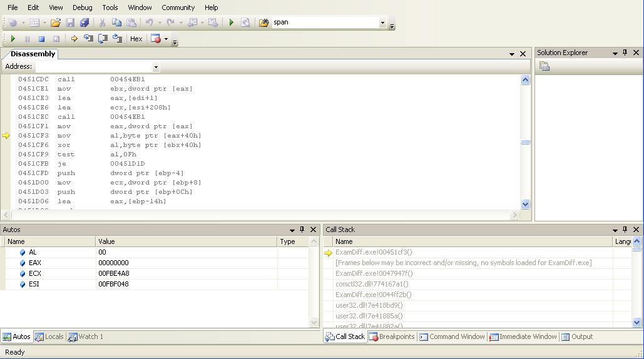Click into the span search input field
Image resolution: width=644 pixels, height=359 pixels.
click(325, 23)
